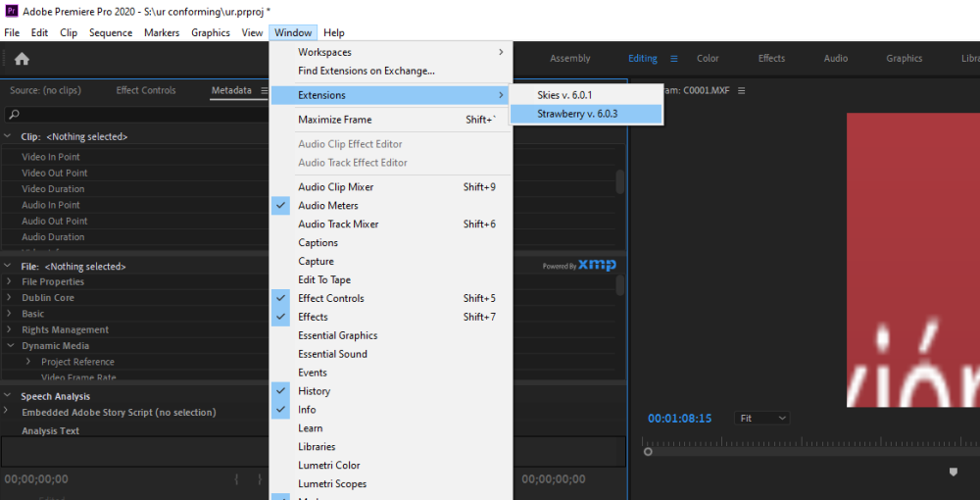Expand File Properties group
Viewport: 980px width, 500px height.
point(9,282)
